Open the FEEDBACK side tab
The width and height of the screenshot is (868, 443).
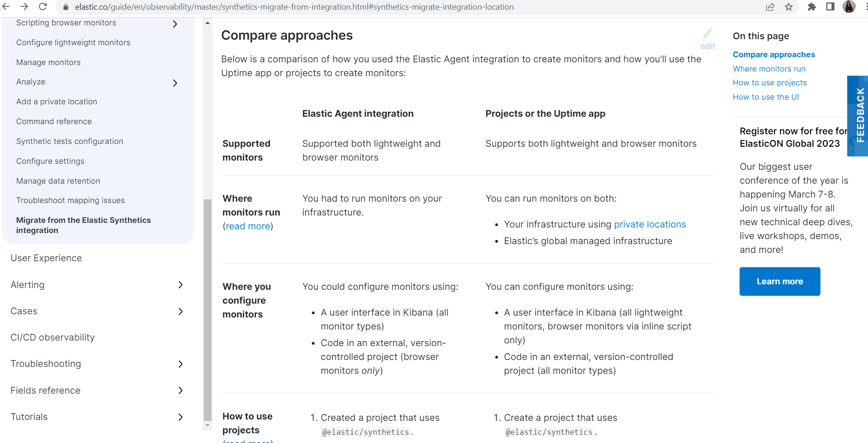pos(858,116)
